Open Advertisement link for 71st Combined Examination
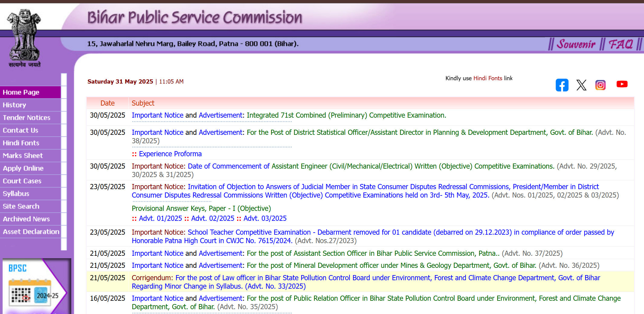Image resolution: width=644 pixels, height=314 pixels. click(x=221, y=115)
